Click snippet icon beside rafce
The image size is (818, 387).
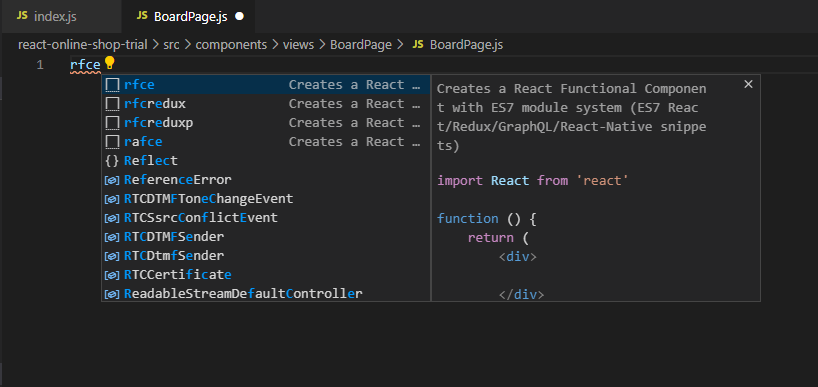(112, 141)
